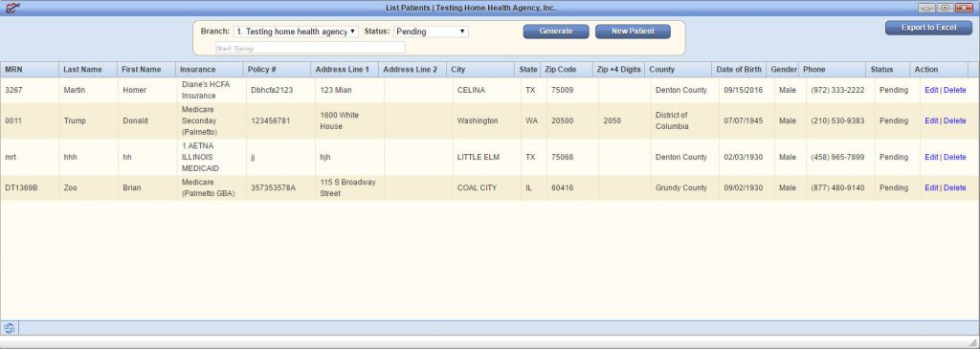The height and width of the screenshot is (349, 980).
Task: Click the Action column header
Action: coord(939,69)
